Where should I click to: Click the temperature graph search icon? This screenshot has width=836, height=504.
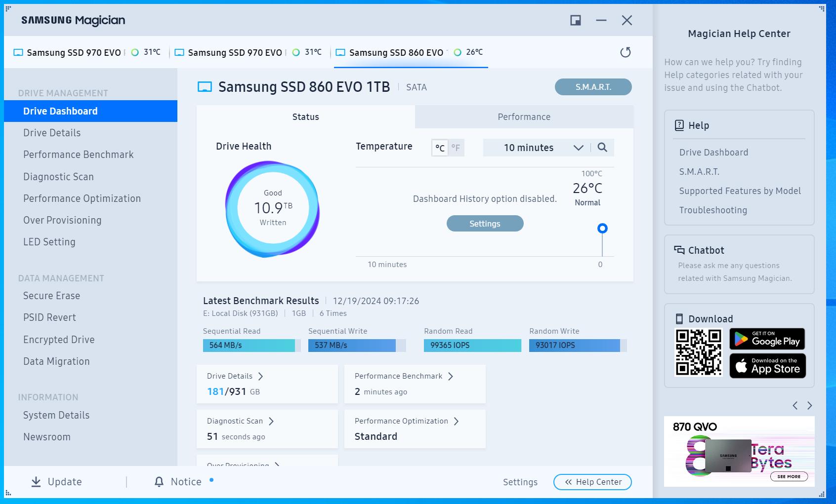click(x=602, y=147)
